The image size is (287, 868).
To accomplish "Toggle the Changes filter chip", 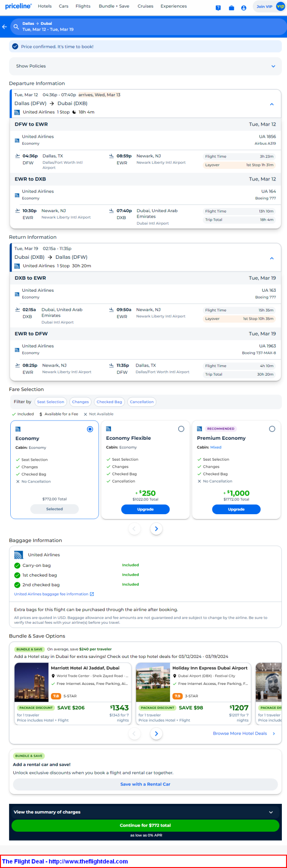I will [x=81, y=402].
